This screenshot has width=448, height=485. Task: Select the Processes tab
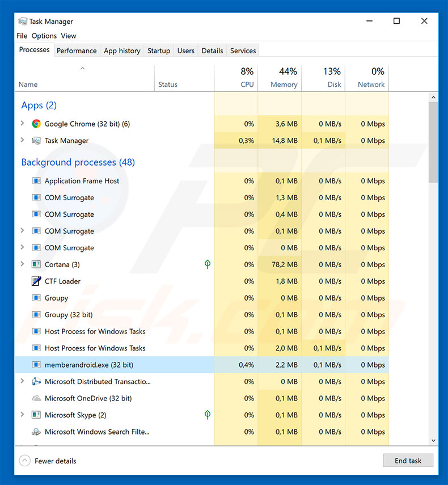pos(35,50)
